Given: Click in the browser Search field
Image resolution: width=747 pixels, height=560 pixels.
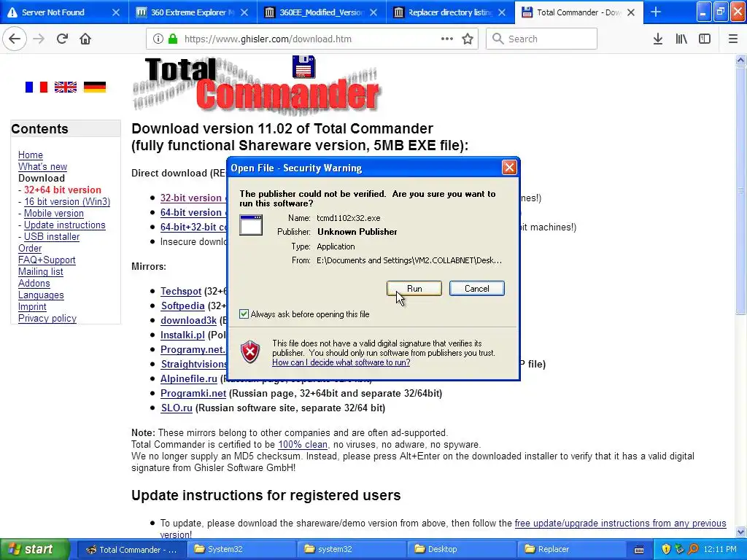Looking at the screenshot, I should point(541,39).
